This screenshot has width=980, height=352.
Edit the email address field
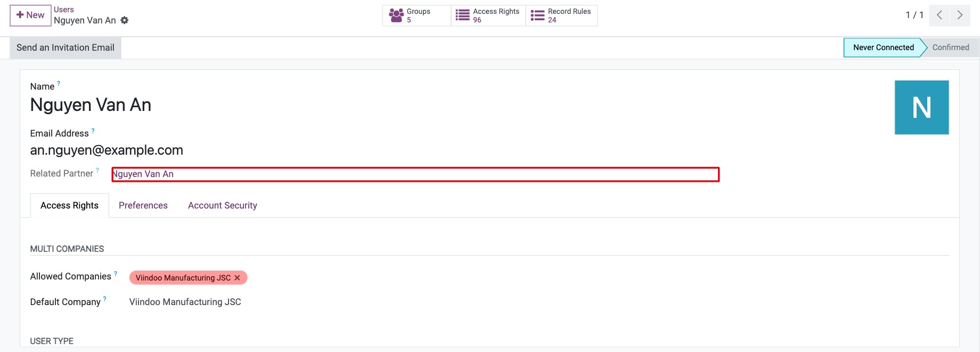(x=107, y=150)
